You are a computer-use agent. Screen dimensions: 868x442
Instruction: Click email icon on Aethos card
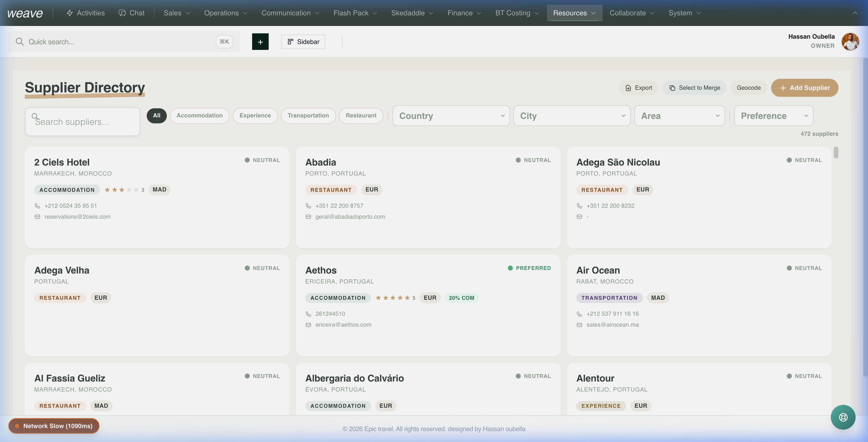pyautogui.click(x=308, y=325)
